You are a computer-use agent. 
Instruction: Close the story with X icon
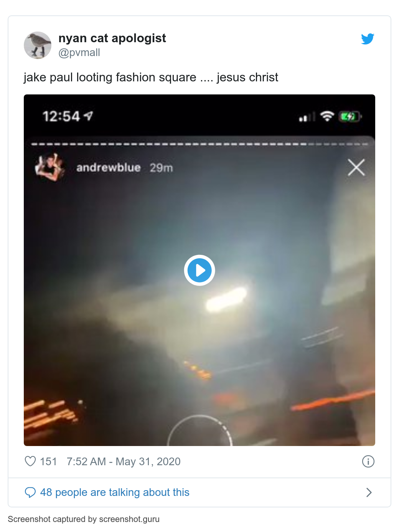tap(356, 167)
